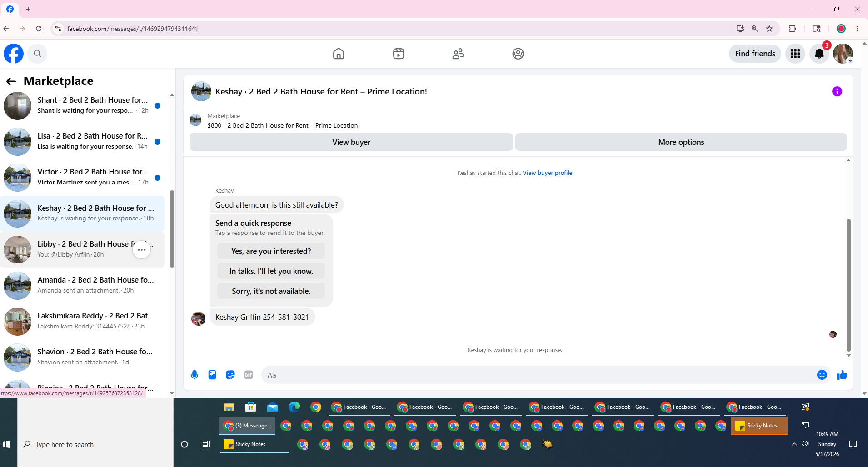This screenshot has width=868, height=467.
Task: Click the voice clip microphone icon
Action: 195,375
